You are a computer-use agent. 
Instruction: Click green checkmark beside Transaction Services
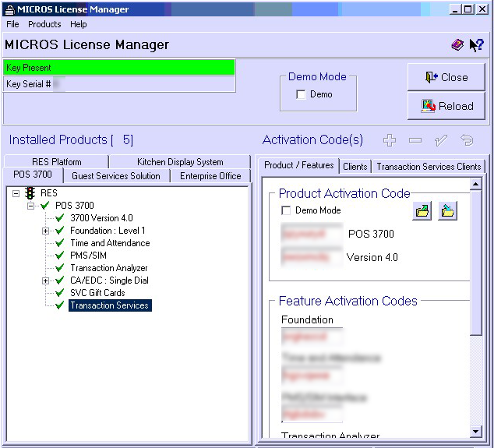(x=59, y=305)
